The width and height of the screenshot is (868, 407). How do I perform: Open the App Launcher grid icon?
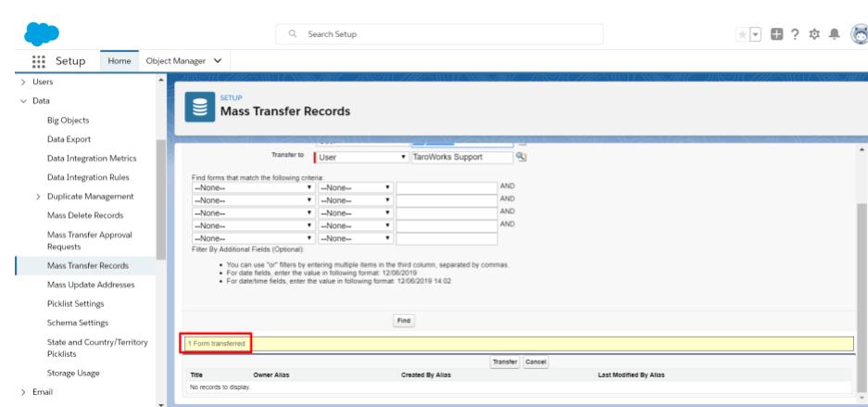click(x=38, y=61)
